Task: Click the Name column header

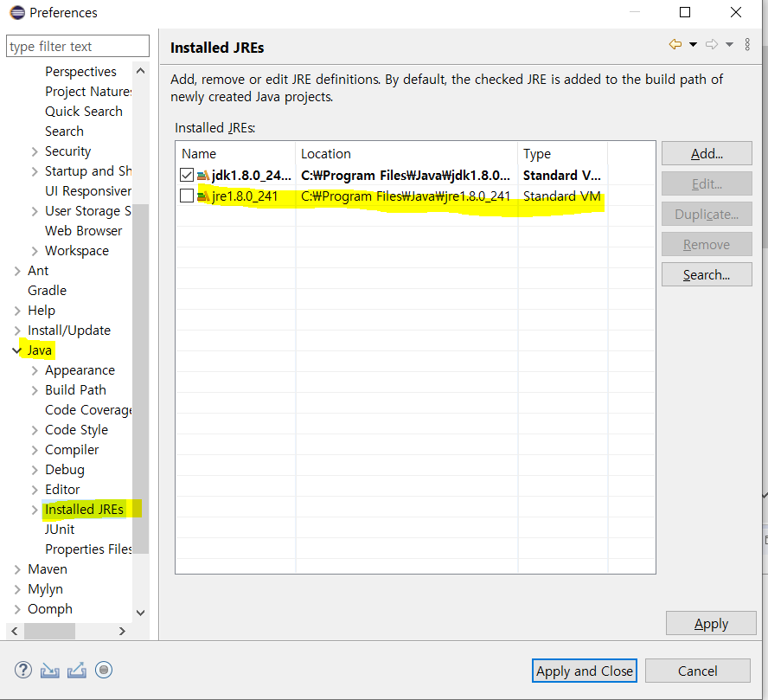Action: point(235,154)
